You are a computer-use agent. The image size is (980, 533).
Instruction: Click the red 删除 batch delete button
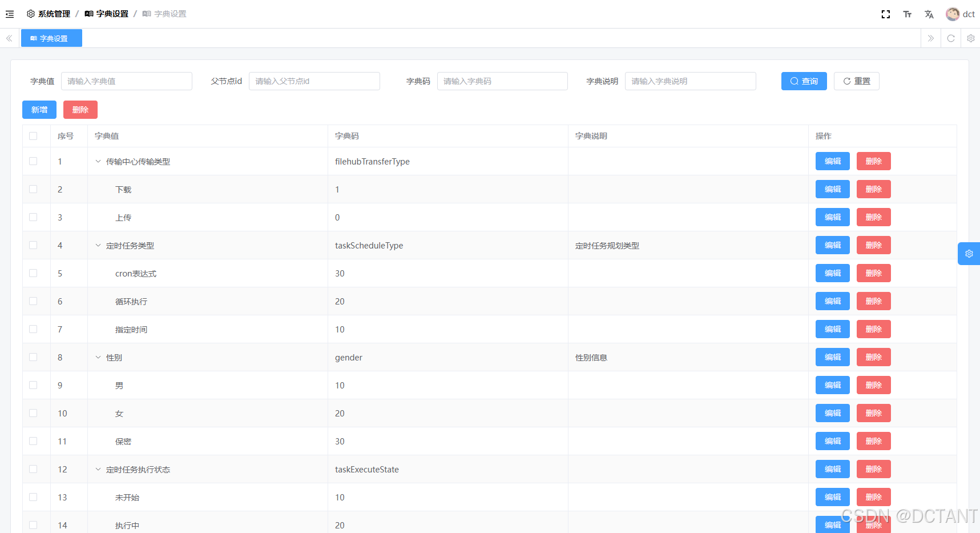coord(80,110)
